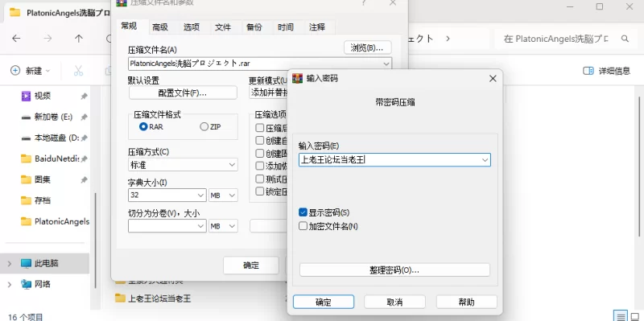Expand the 网络 tree node

point(9,284)
